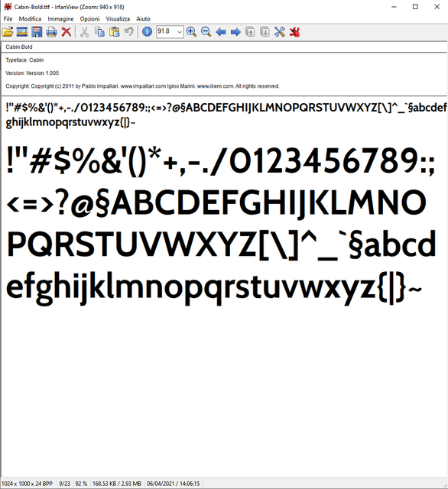The image size is (448, 489).
Task: Open the Properties/Settings tools icon
Action: [x=280, y=32]
